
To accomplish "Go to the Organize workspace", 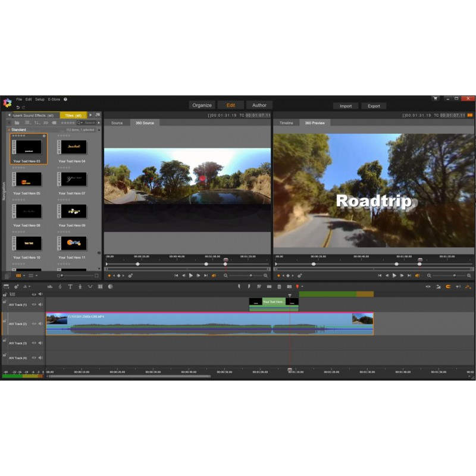I will pos(202,105).
